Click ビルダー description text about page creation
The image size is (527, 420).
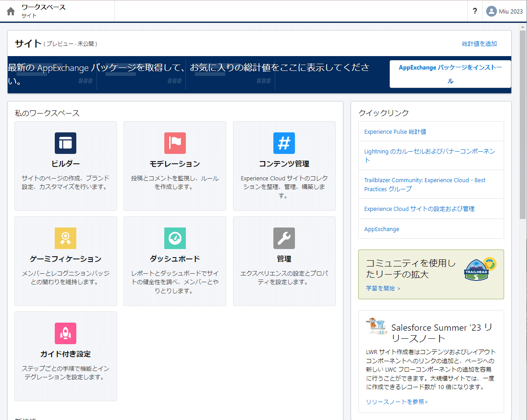click(x=66, y=183)
